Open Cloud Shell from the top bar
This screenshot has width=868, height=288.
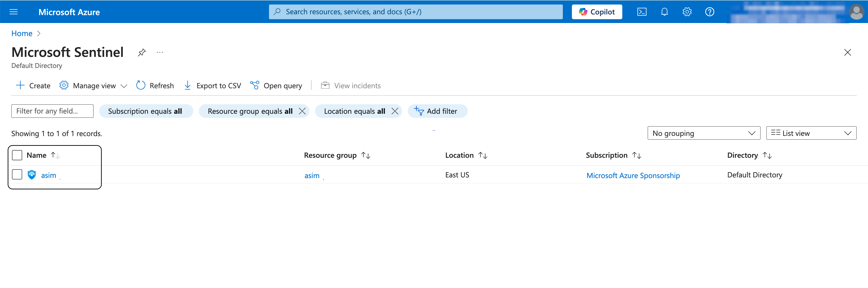pyautogui.click(x=642, y=12)
